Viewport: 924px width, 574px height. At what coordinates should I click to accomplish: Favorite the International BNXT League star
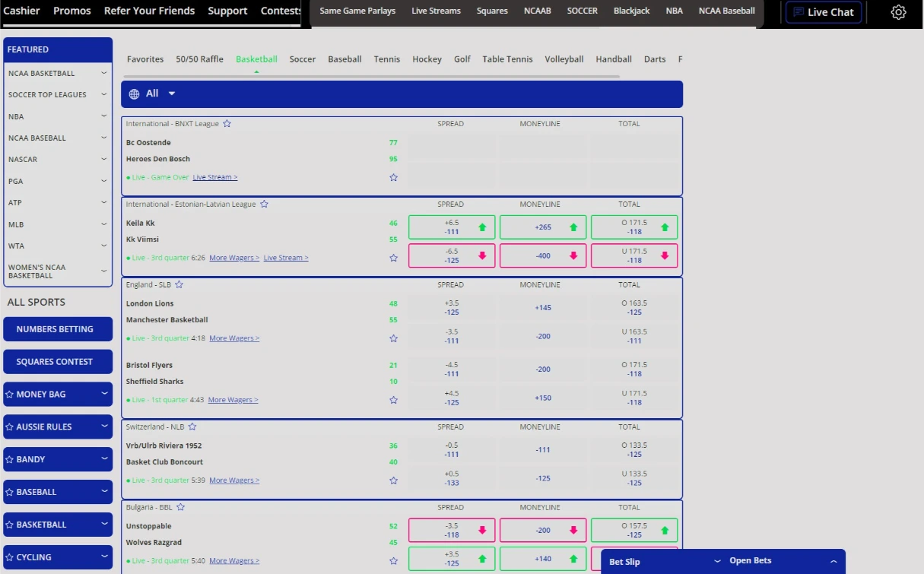pos(227,124)
